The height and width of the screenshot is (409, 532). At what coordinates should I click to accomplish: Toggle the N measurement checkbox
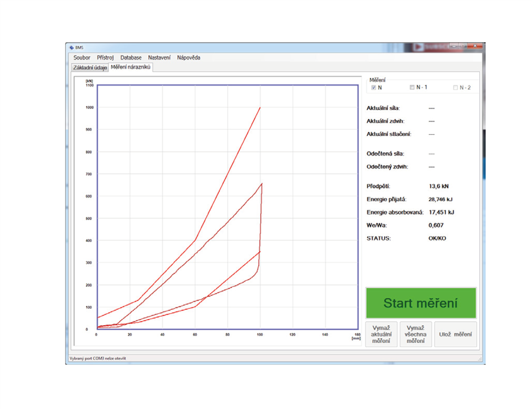click(374, 88)
